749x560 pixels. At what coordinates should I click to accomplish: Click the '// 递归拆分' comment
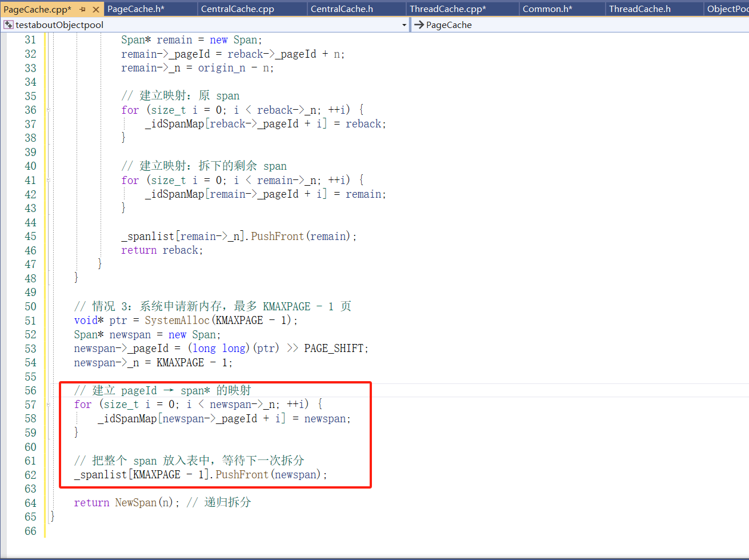click(219, 503)
